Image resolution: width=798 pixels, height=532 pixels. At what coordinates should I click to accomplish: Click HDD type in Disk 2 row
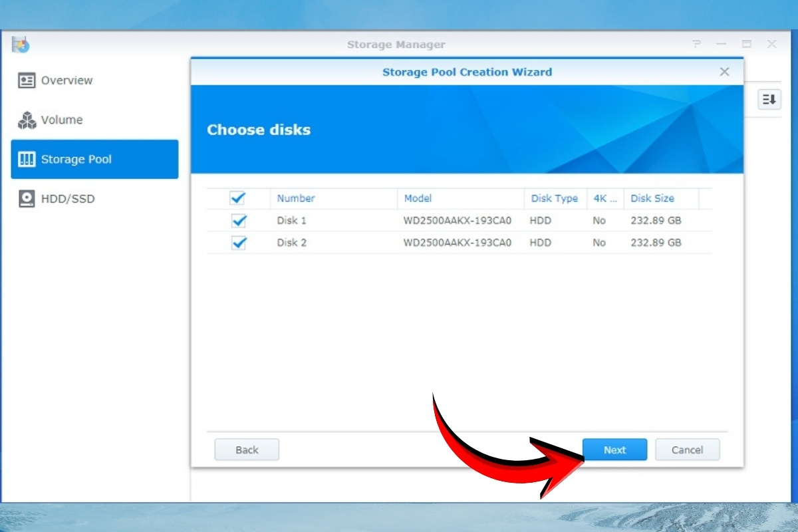click(x=541, y=243)
